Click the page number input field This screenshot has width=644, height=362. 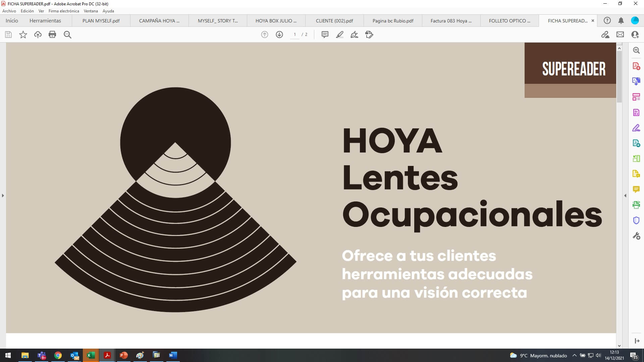click(x=294, y=35)
